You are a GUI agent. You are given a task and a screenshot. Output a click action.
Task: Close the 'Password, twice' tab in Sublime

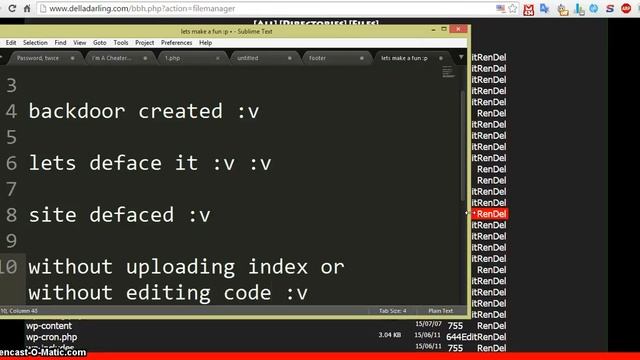[72, 58]
